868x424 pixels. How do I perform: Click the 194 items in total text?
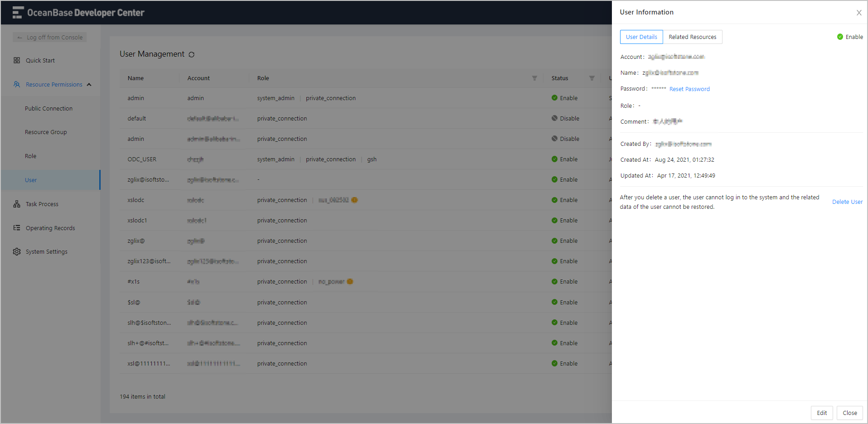click(142, 396)
